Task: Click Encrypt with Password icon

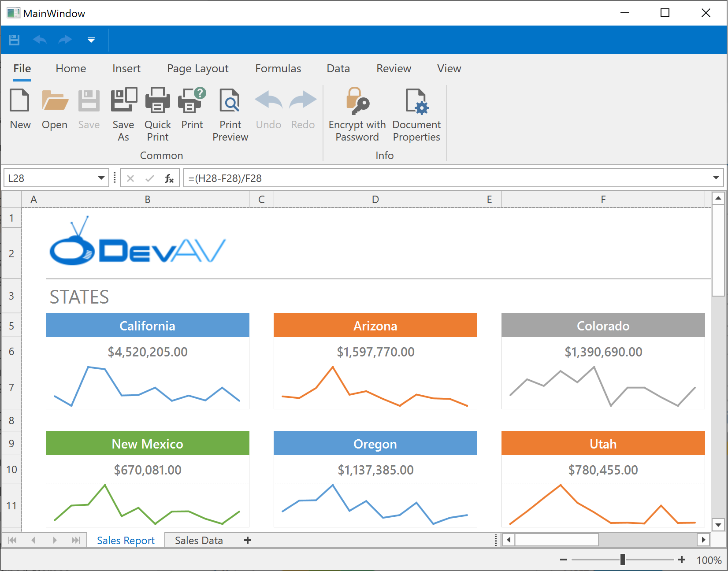Action: tap(357, 100)
